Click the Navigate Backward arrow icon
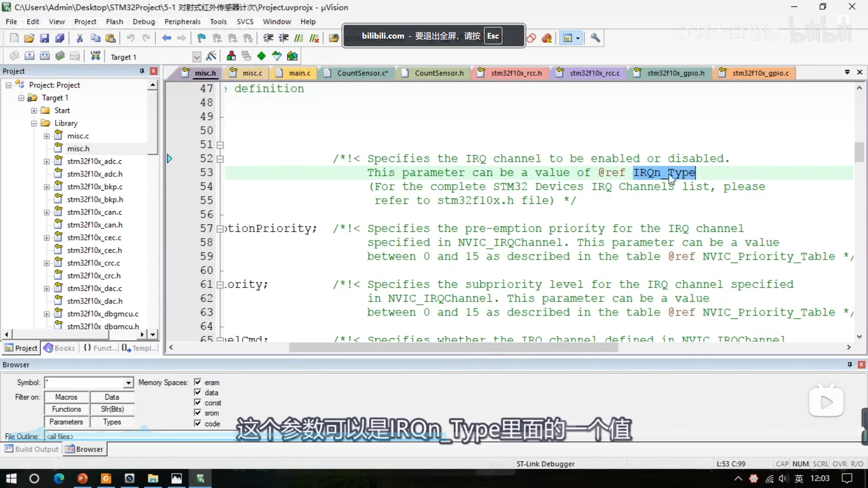The image size is (868, 488). click(x=166, y=38)
